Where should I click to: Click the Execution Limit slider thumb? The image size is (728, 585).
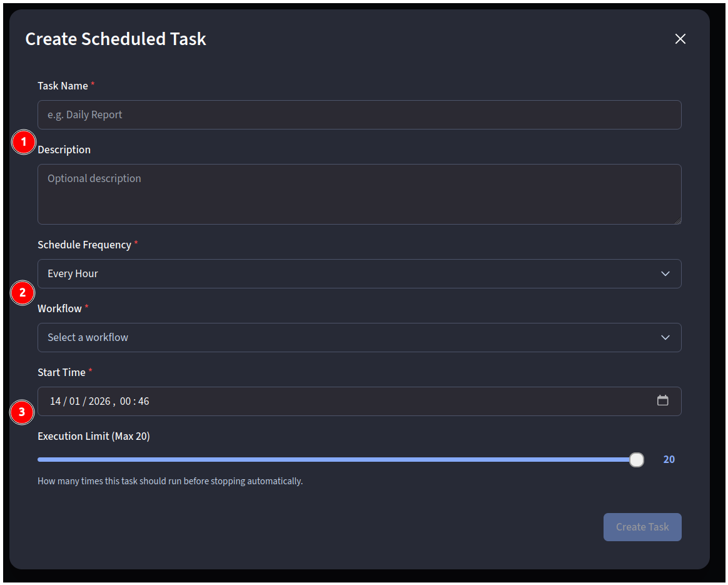[637, 460]
